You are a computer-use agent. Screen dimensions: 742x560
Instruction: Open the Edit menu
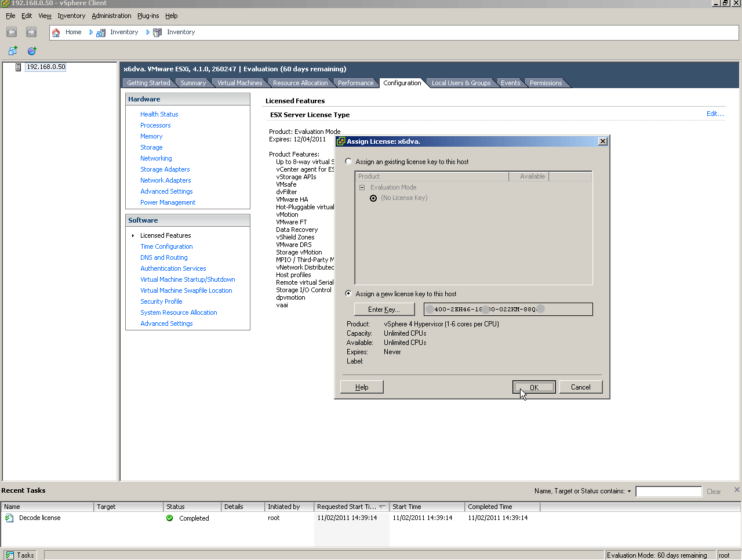[27, 16]
